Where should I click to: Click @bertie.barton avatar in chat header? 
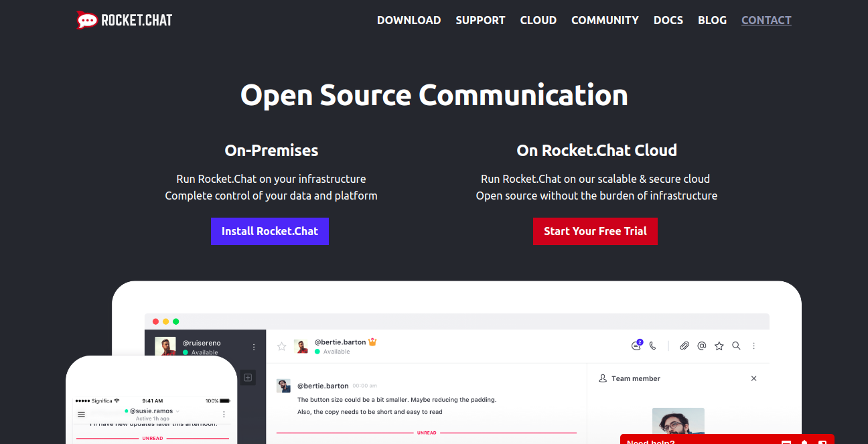301,346
